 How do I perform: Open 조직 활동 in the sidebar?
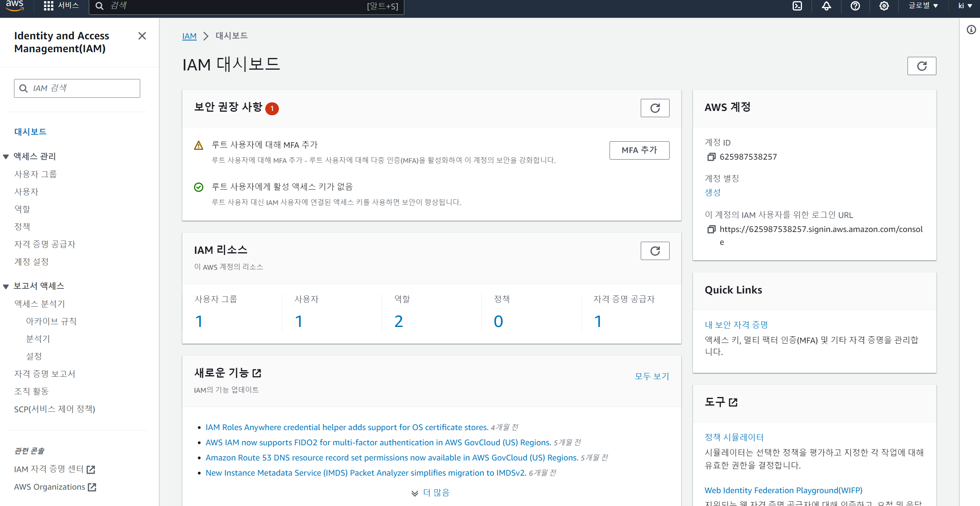32,392
